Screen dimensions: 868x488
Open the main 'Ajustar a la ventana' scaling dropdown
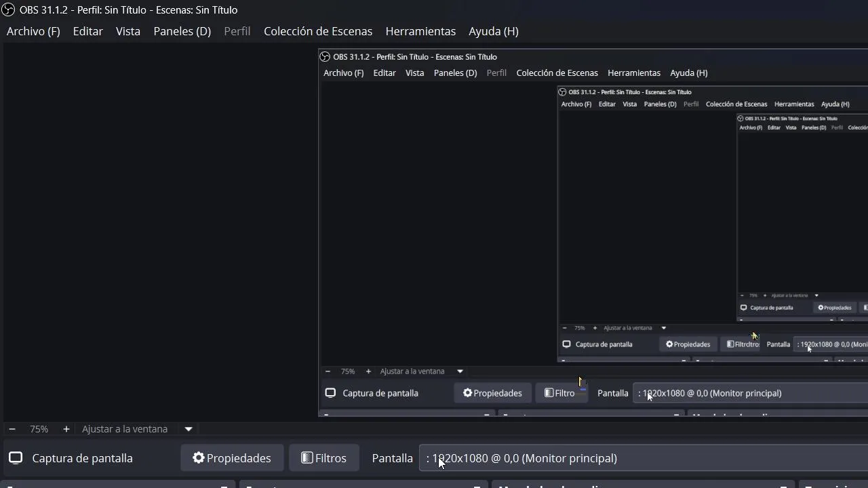click(x=137, y=429)
